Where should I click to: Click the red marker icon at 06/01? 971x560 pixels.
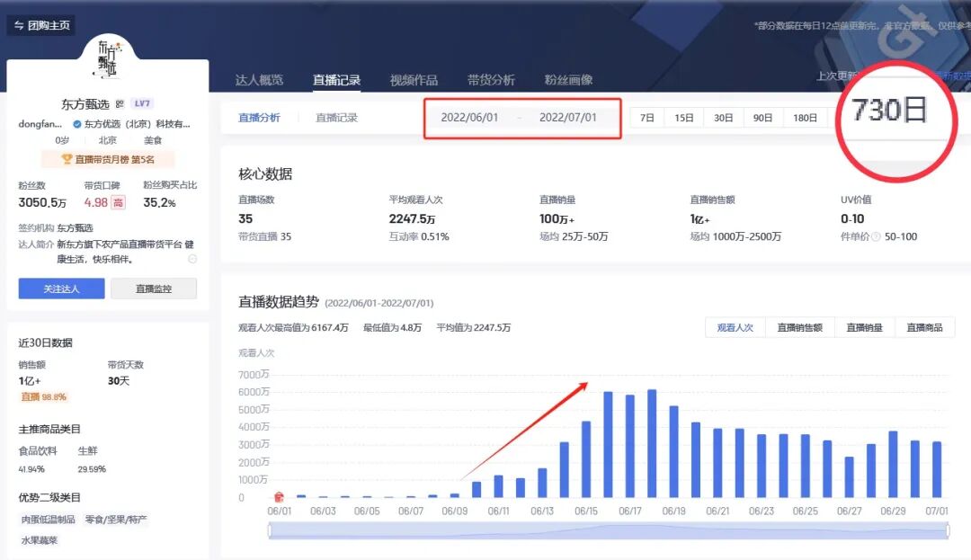280,496
